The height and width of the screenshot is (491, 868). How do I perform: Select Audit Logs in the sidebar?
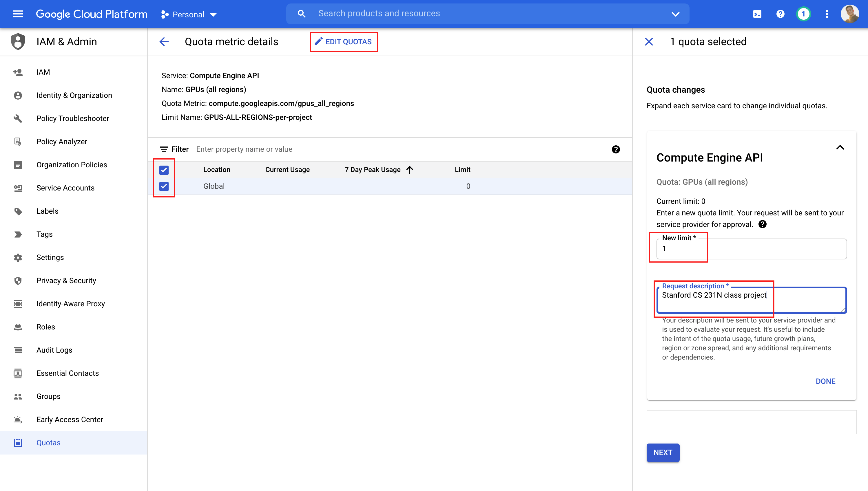pyautogui.click(x=54, y=350)
